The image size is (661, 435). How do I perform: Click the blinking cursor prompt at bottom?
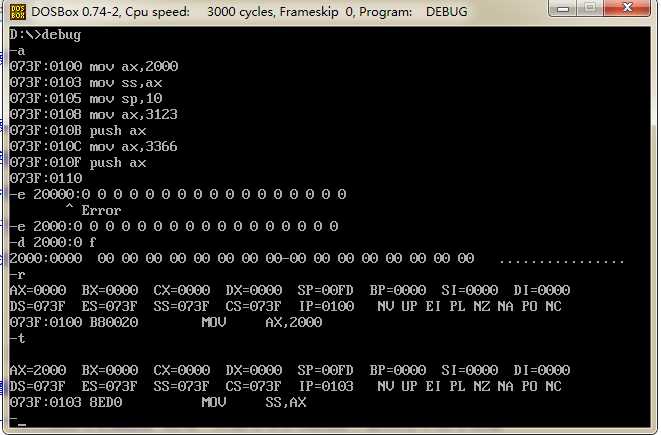[18, 420]
